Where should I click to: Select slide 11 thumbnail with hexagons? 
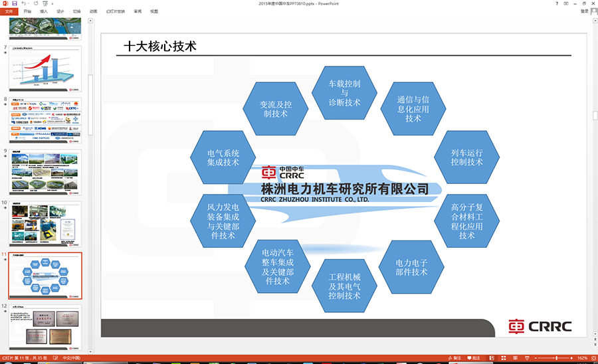45,276
